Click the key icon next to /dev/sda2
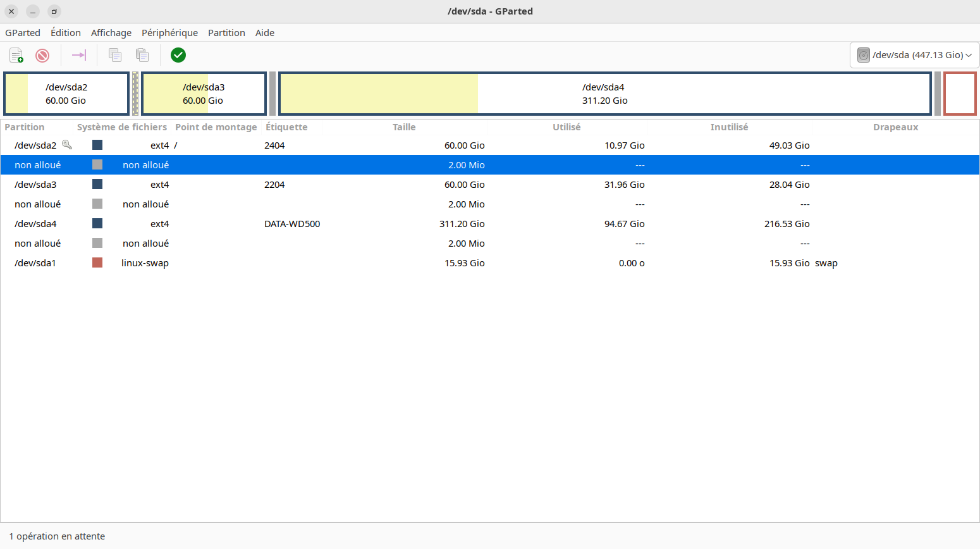 pos(67,145)
